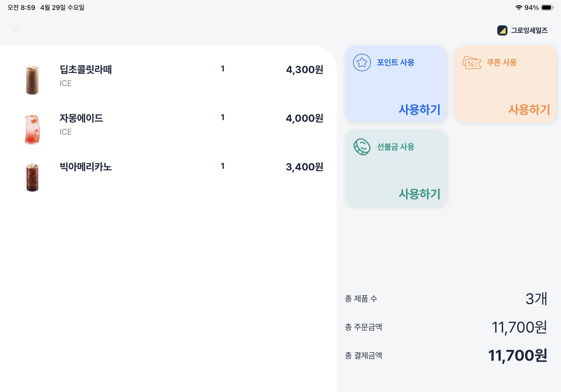Click the 그로잉세일즈 brand text
561x392 pixels.
(x=529, y=30)
